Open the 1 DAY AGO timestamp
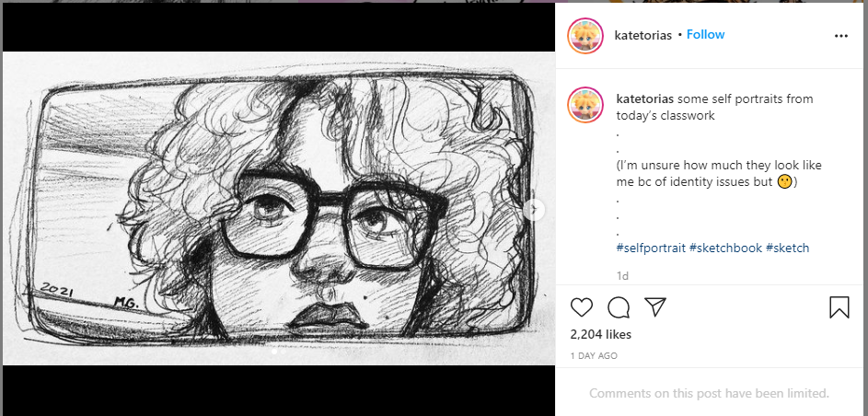 (x=594, y=355)
